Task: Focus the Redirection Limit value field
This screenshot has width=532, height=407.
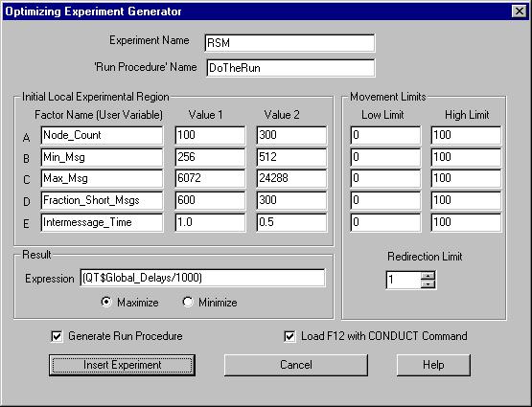Action: point(404,280)
